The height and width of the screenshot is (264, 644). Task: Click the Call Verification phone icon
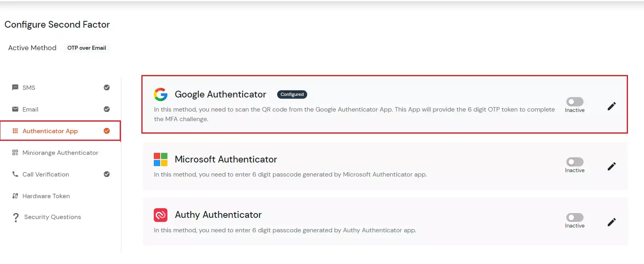(x=15, y=174)
